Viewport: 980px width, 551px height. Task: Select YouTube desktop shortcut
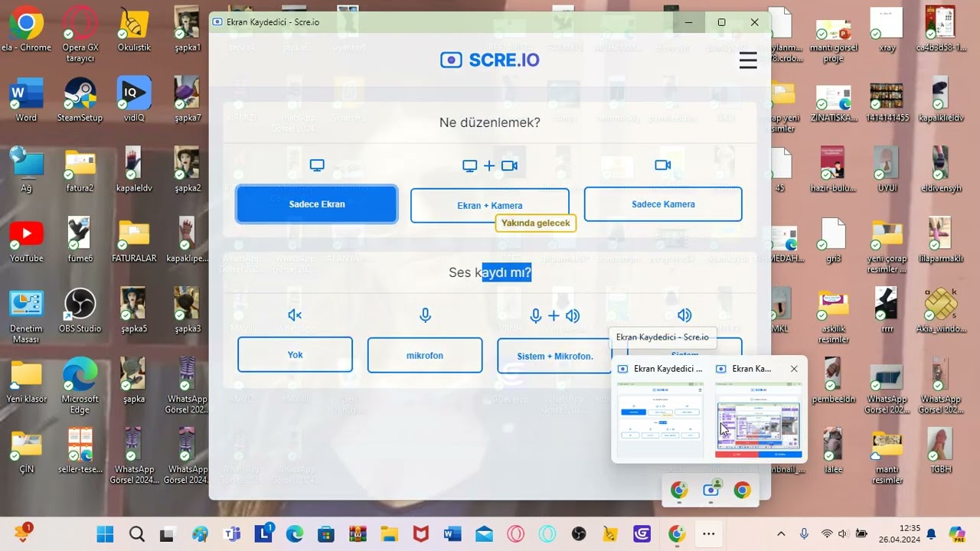point(26,240)
